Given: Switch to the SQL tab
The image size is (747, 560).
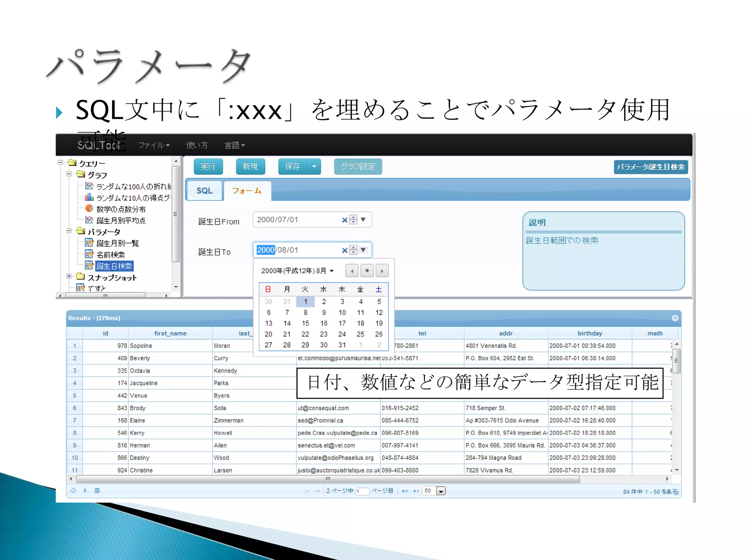Looking at the screenshot, I should pos(205,191).
